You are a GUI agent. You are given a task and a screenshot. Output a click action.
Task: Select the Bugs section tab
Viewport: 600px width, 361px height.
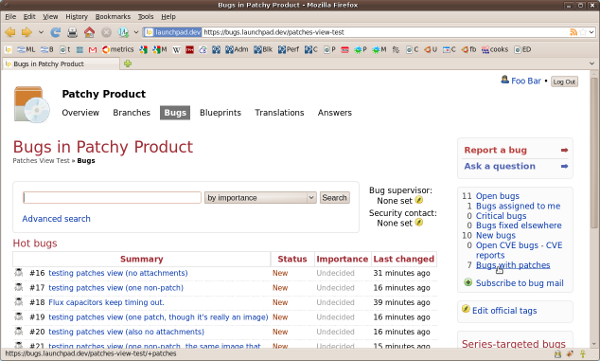point(175,113)
